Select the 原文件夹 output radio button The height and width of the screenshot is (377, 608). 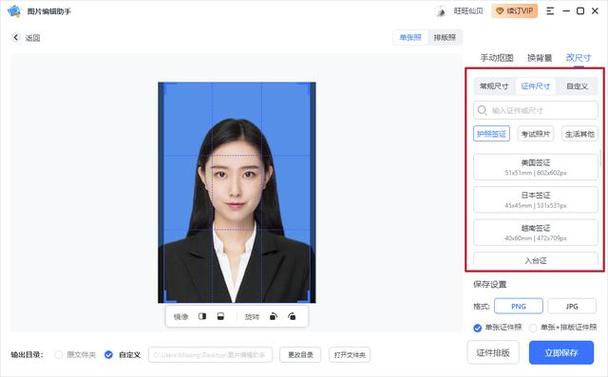tap(59, 355)
